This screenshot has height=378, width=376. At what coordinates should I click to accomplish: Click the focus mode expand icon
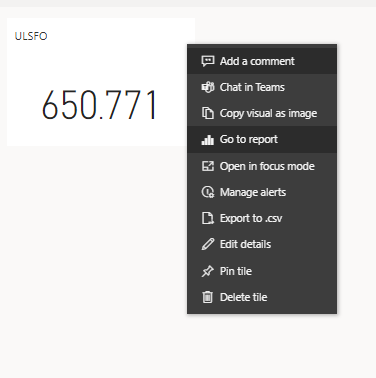point(208,166)
